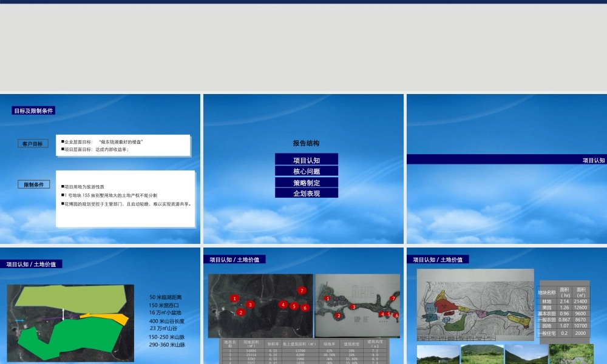
Task: Click red marker 5 on the dark satellite map
Action: pyautogui.click(x=294, y=306)
